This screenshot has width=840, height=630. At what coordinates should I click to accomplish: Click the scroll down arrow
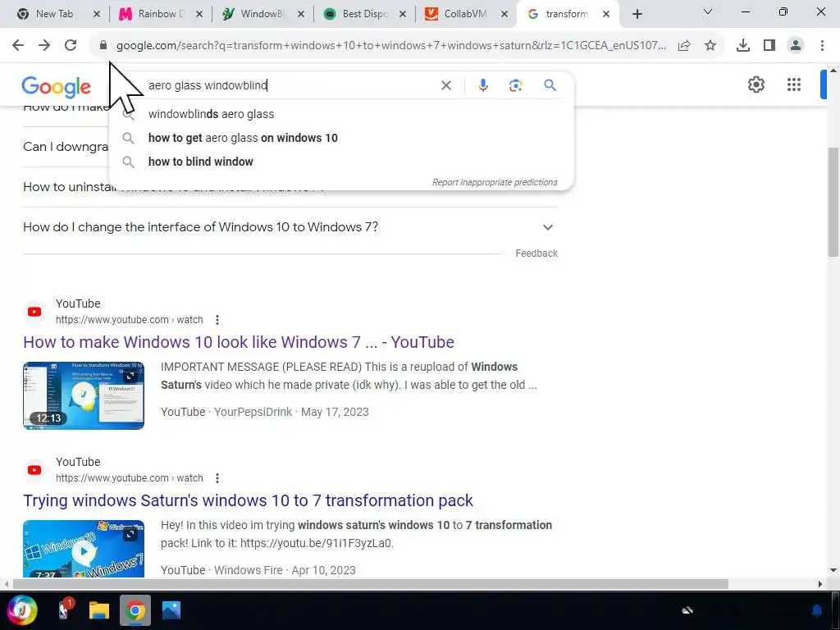tap(833, 570)
